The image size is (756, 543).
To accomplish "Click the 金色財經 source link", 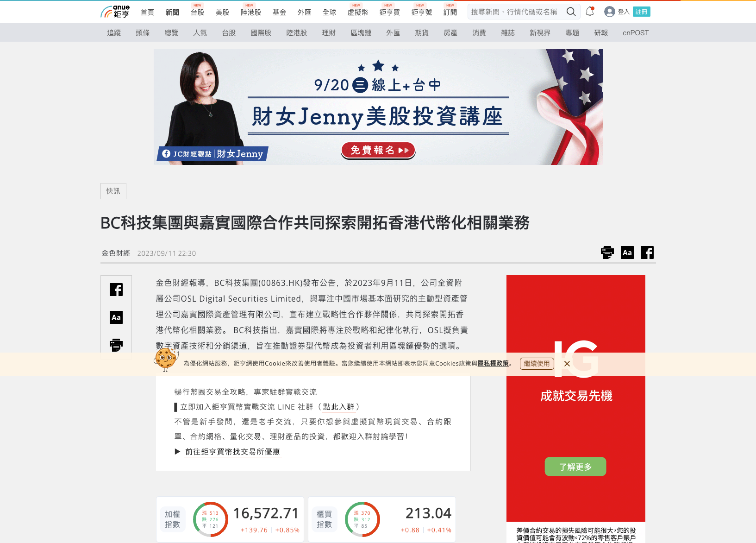I will [116, 253].
